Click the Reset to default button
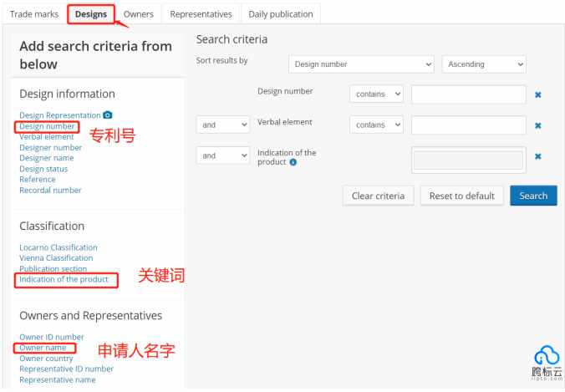The width and height of the screenshot is (565, 392). click(x=461, y=196)
